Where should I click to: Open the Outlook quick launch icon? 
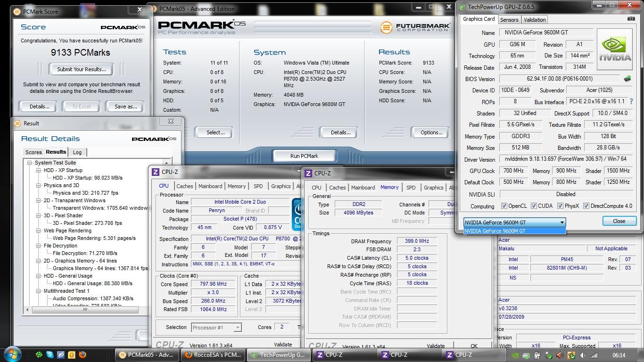point(72,354)
